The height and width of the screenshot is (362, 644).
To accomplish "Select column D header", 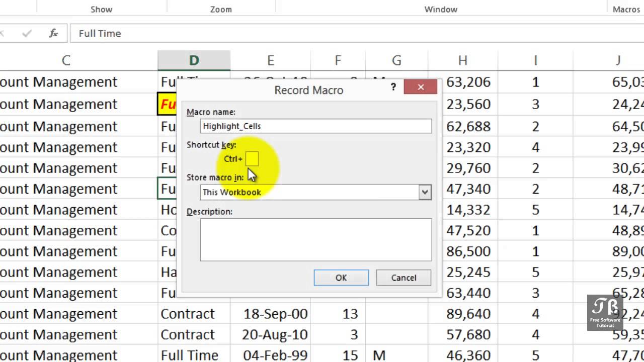I will (x=194, y=61).
